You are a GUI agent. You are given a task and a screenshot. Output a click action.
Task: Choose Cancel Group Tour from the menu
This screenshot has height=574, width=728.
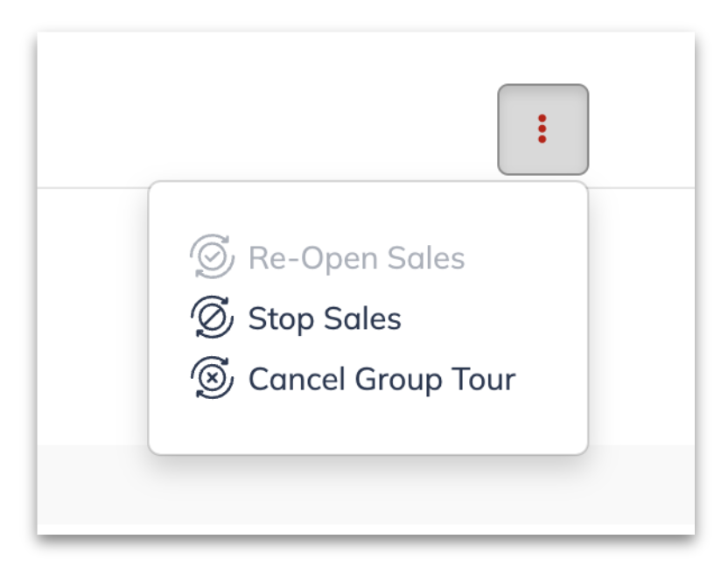[x=353, y=379]
